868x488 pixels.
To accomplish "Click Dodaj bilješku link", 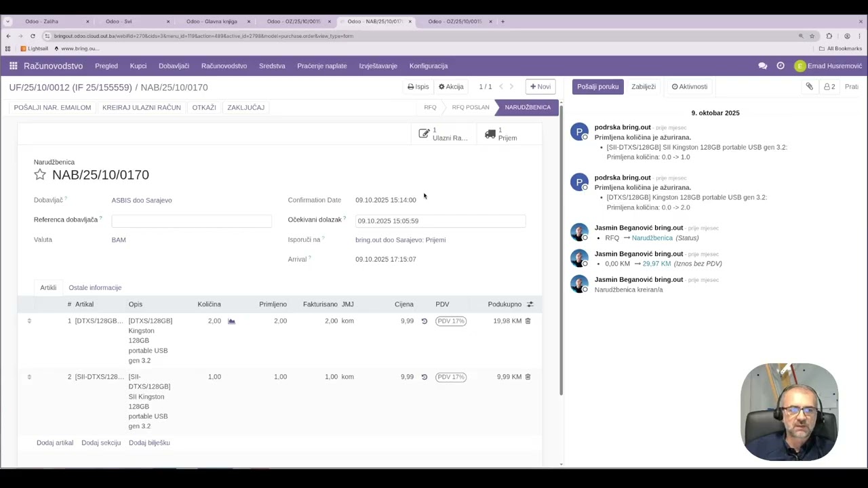I will [x=149, y=443].
